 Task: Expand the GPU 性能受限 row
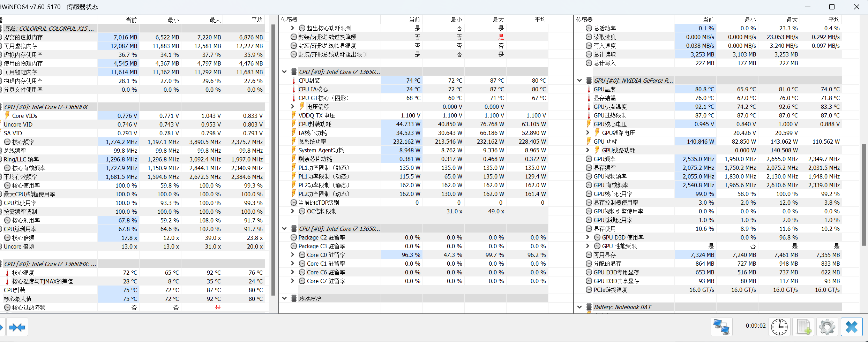(588, 246)
